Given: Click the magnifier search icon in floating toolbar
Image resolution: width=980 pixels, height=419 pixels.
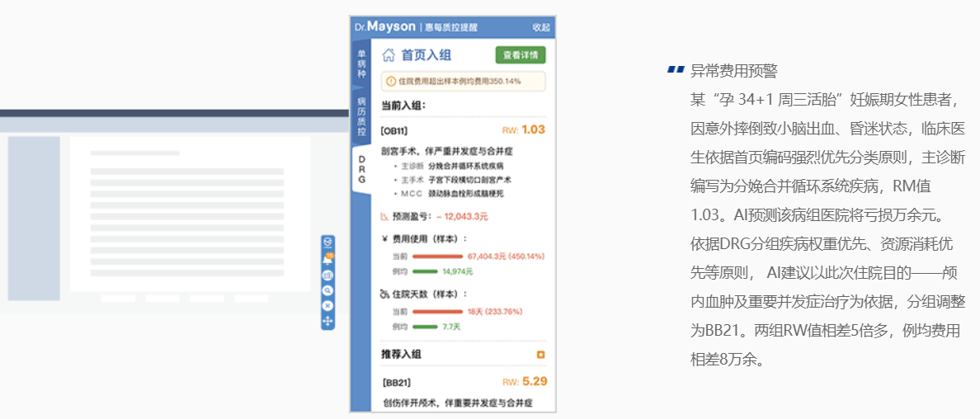Looking at the screenshot, I should tap(327, 290).
